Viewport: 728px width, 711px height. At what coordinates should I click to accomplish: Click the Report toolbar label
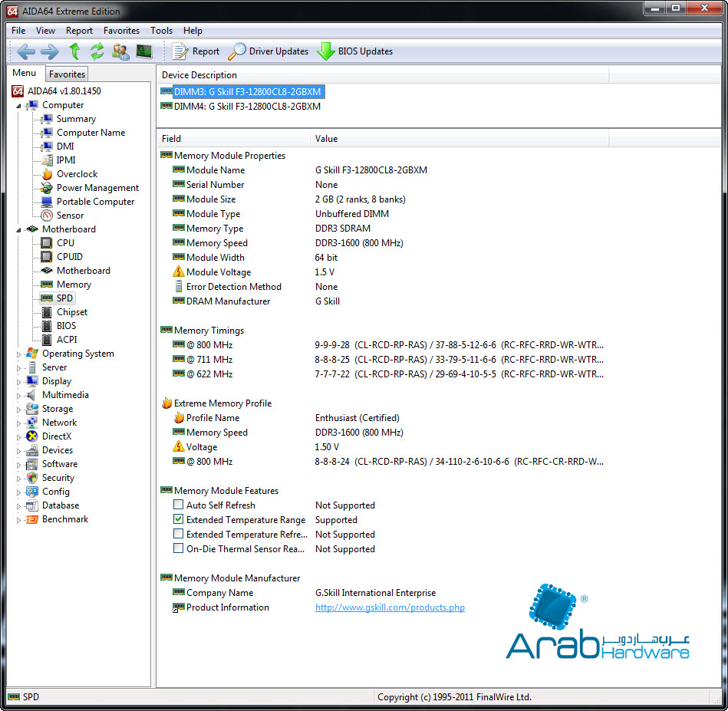(206, 51)
